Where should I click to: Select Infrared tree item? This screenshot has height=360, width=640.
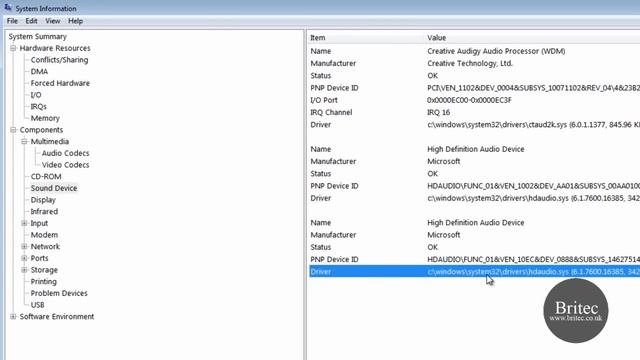coord(44,211)
